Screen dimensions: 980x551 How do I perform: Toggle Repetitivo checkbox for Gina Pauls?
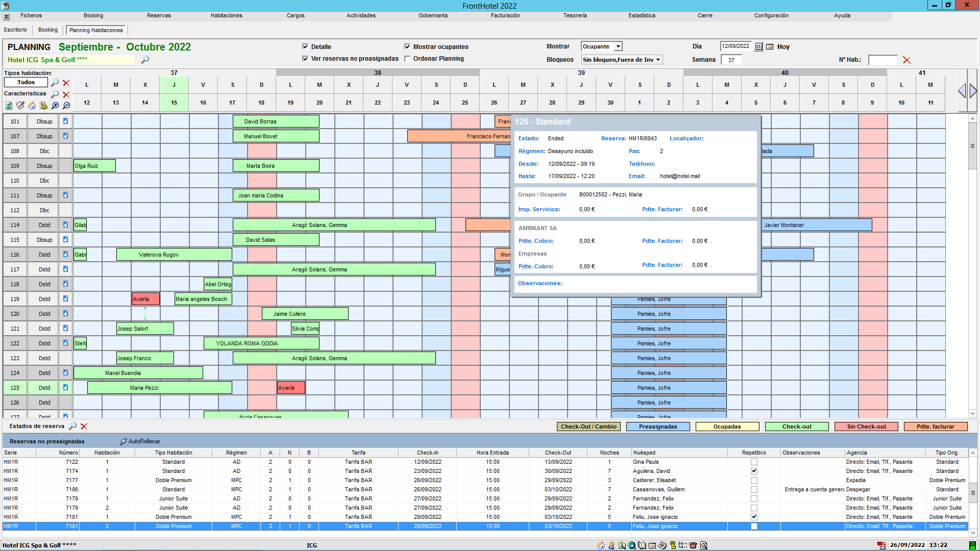tap(754, 462)
